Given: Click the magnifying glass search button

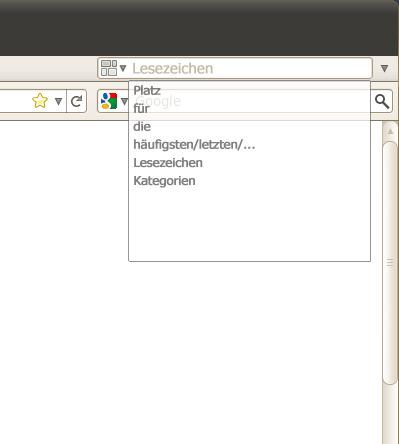Looking at the screenshot, I should 382,101.
